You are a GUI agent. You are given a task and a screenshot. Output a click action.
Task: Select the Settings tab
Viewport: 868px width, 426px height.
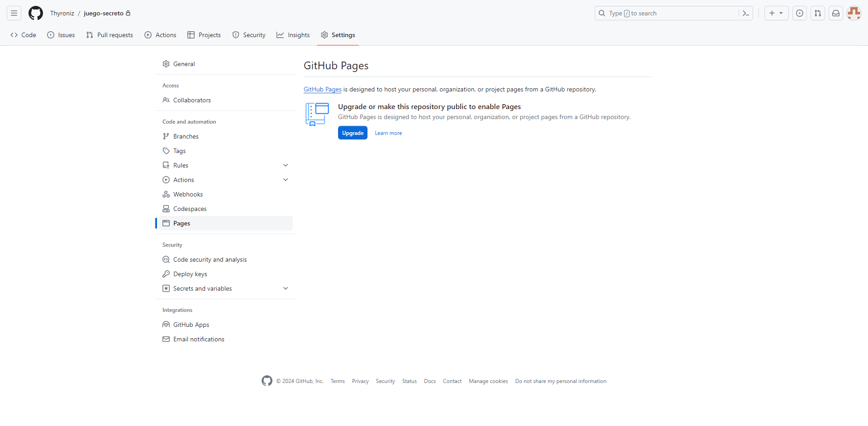tap(338, 35)
